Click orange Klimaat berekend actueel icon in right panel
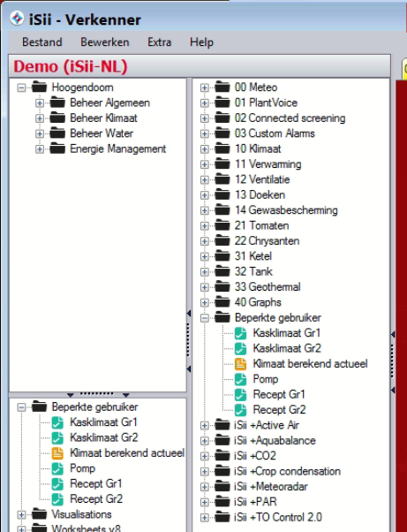Screen dimensions: 407x532 [241, 364]
